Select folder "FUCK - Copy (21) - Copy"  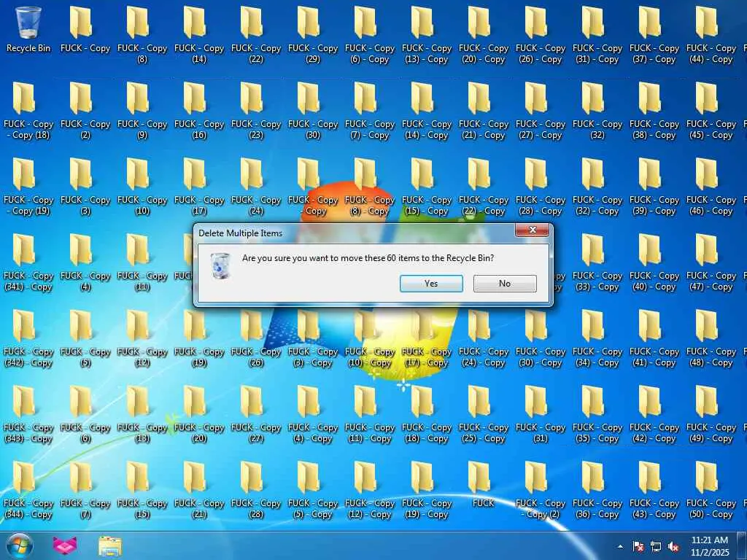coord(483,111)
